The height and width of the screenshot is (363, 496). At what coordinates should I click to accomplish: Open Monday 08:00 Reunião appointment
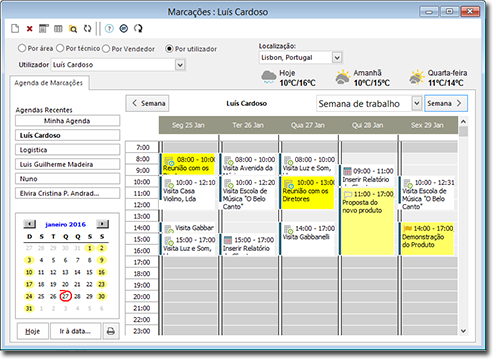pyautogui.click(x=188, y=164)
